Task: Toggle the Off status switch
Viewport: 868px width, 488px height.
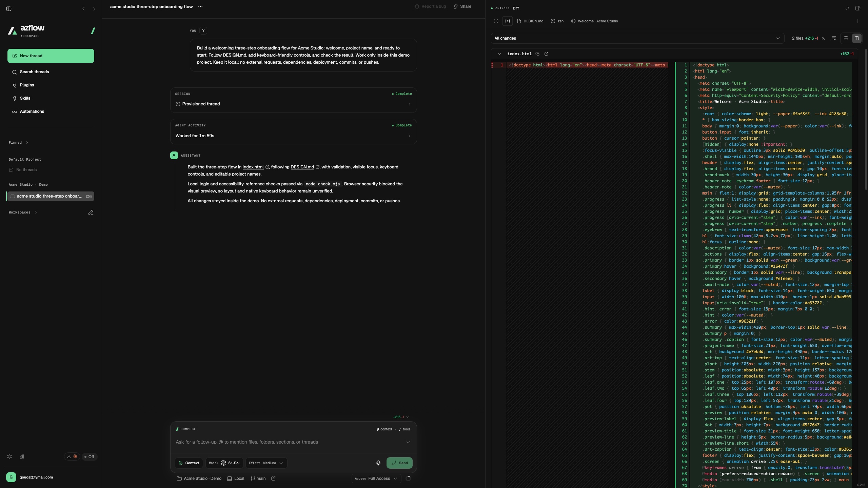Action: pyautogui.click(x=90, y=456)
